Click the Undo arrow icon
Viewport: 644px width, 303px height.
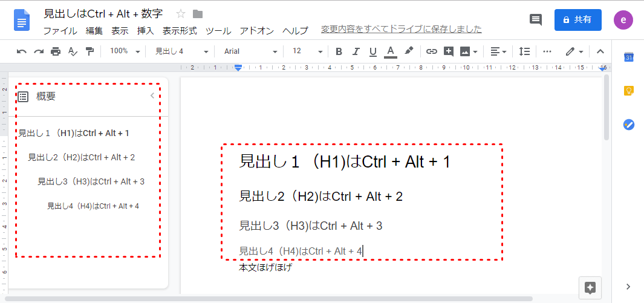(x=22, y=51)
